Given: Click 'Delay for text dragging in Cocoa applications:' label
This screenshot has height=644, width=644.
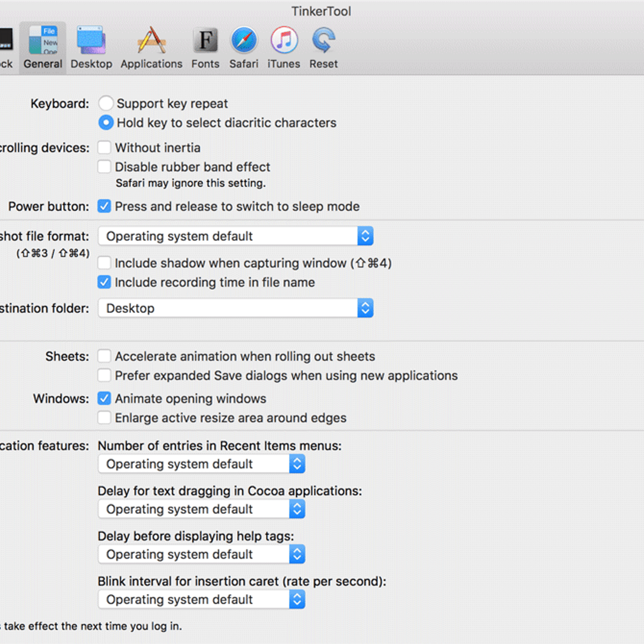Looking at the screenshot, I should click(230, 491).
